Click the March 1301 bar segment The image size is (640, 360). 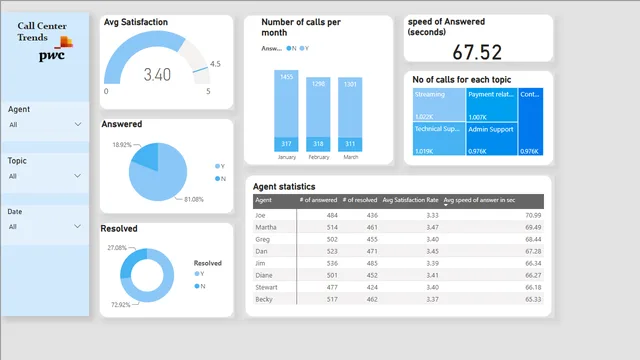[350, 107]
